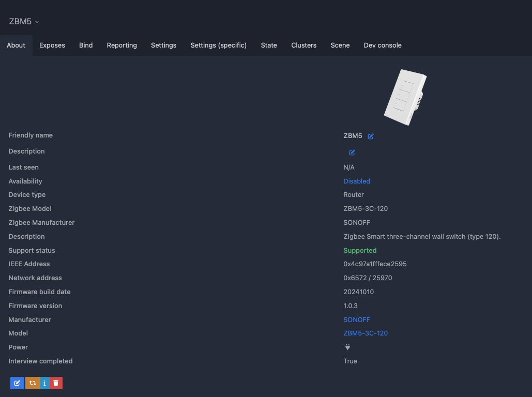View the State tab
Viewport: 532px width, 397px height.
coord(269,45)
